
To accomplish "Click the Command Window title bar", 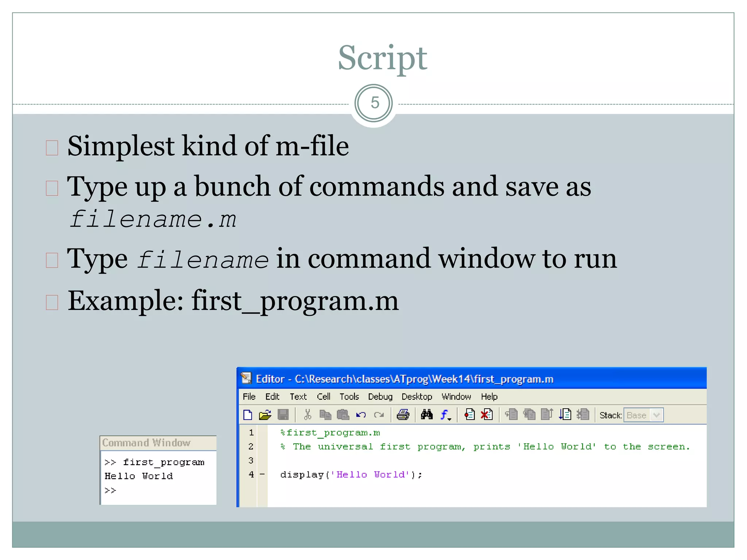I will point(158,443).
